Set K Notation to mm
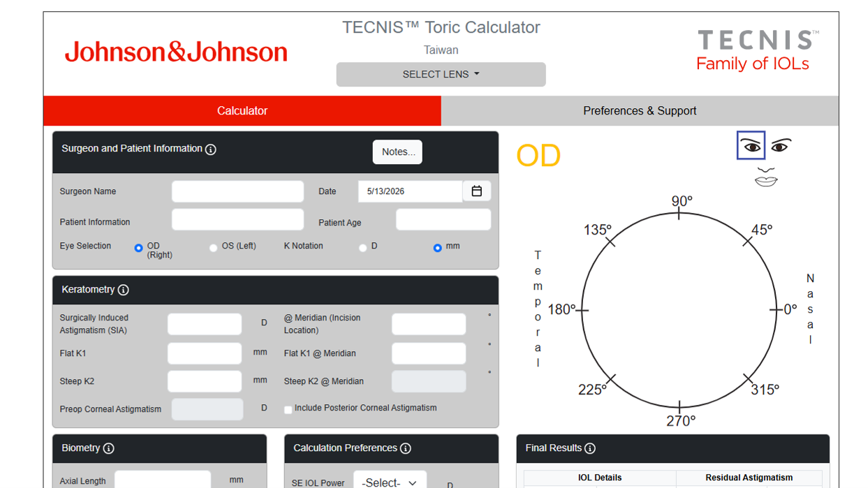The height and width of the screenshot is (488, 868). click(x=437, y=248)
